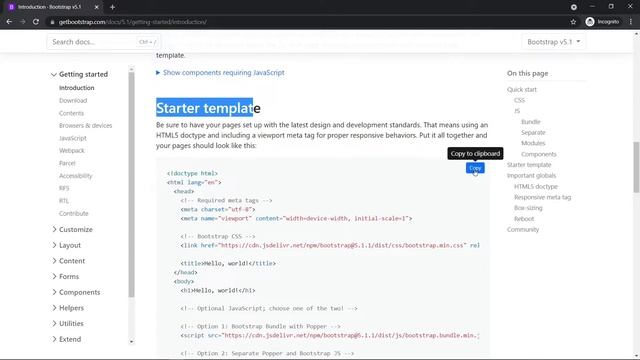Jump to Starter template in page contents
This screenshot has width=640, height=360.
tap(529, 165)
